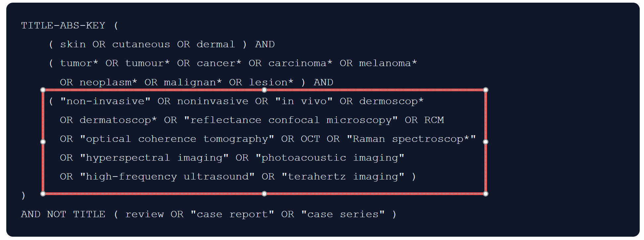Screen dimensions: 644x240
Task: Click the "terahertz imaging" phrase
Action: pos(343,177)
